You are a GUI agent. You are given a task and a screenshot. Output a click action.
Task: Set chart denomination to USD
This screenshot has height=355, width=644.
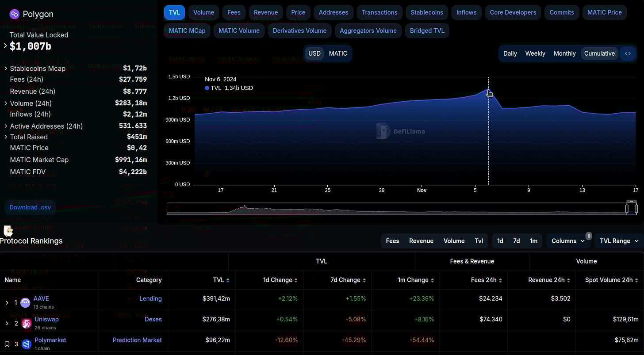click(314, 53)
